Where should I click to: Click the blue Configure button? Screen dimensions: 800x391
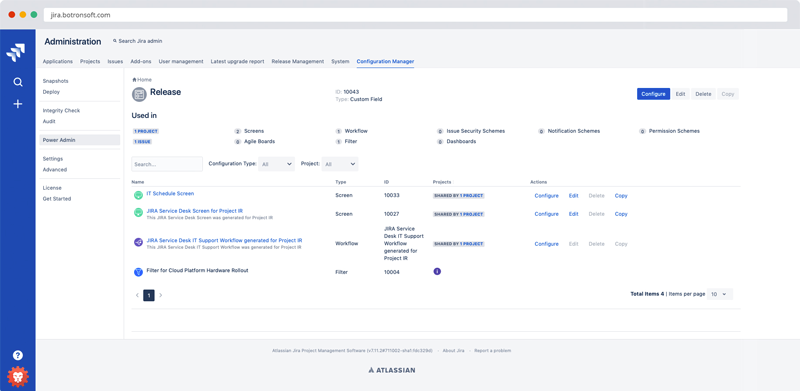[x=654, y=94]
